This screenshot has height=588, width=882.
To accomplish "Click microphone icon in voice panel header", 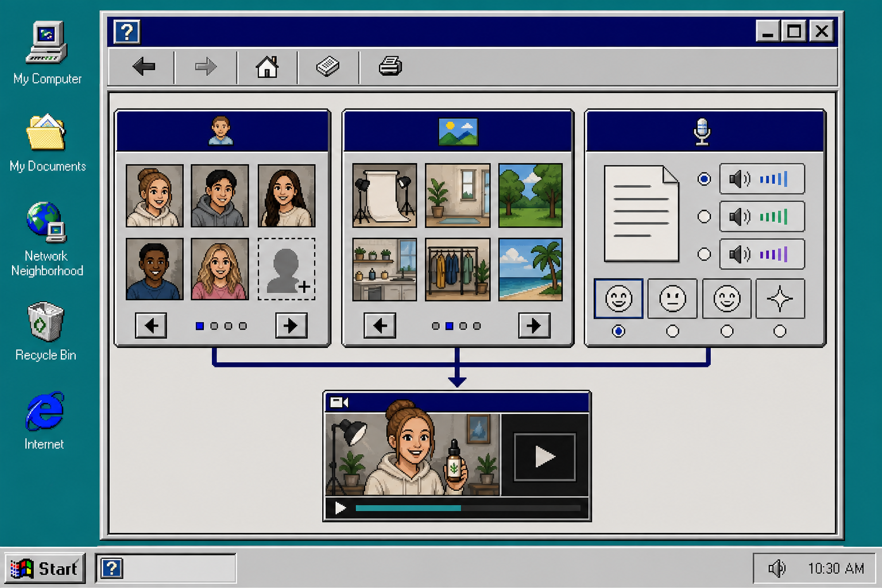I will 702,131.
